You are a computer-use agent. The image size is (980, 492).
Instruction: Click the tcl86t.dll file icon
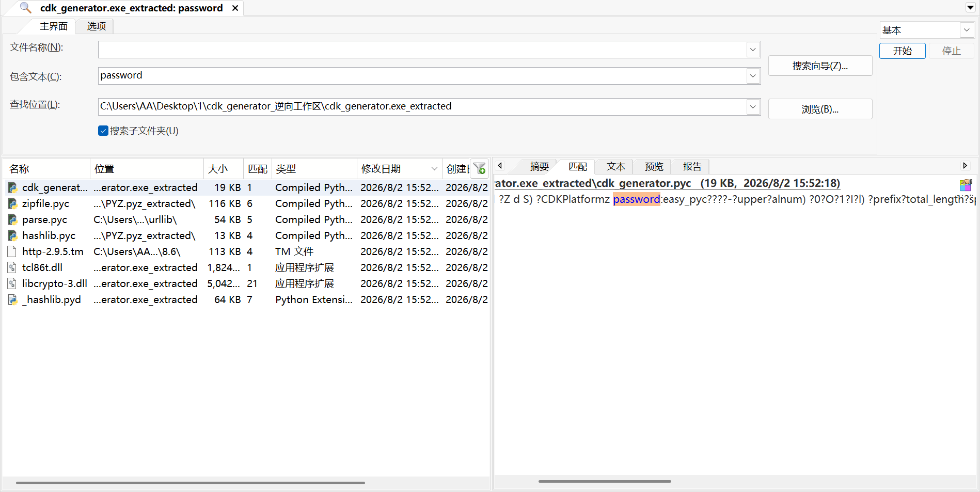[x=12, y=267]
